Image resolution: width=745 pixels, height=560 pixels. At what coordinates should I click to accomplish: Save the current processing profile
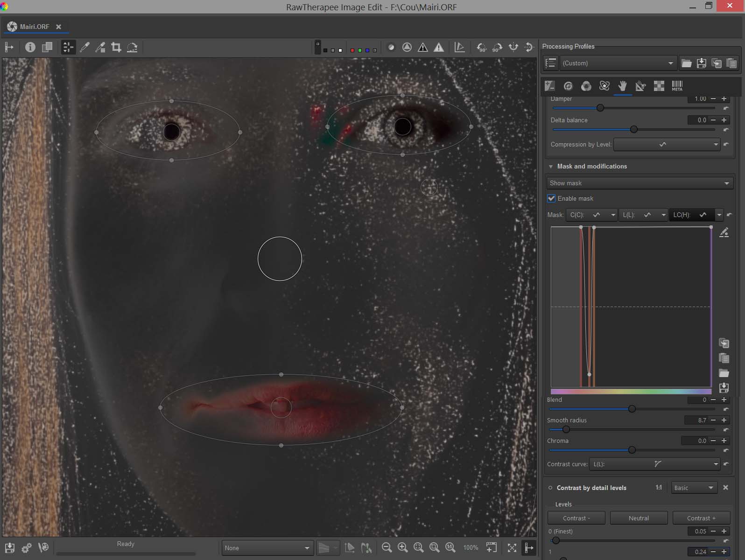[x=701, y=63]
